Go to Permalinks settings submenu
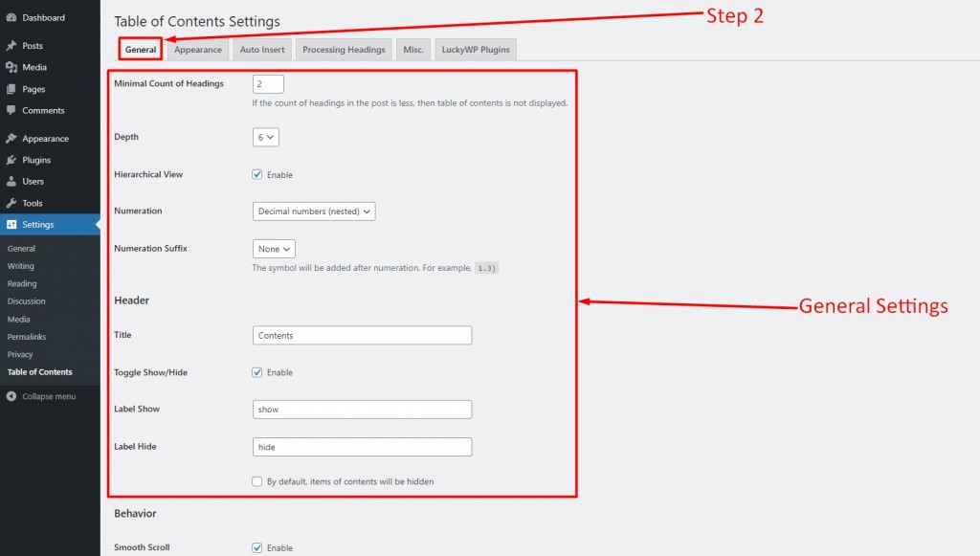 [x=27, y=336]
